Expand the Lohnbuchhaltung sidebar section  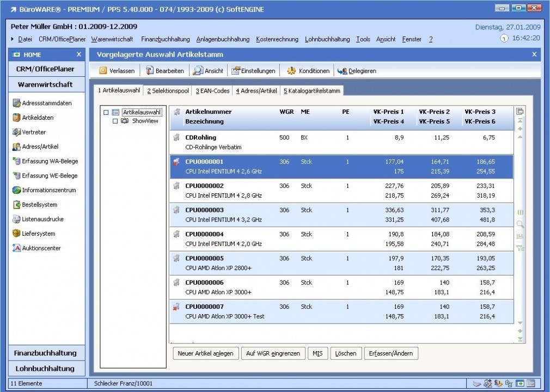[46, 369]
